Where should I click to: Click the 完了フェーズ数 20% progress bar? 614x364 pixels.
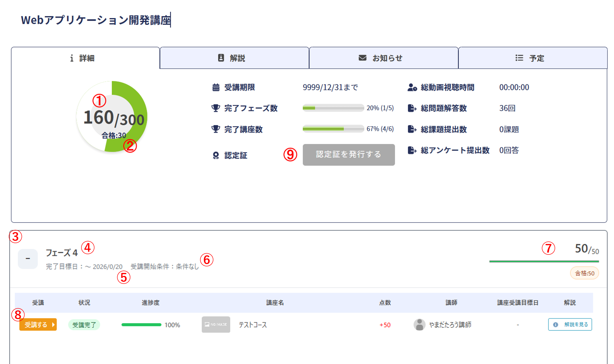pyautogui.click(x=333, y=108)
